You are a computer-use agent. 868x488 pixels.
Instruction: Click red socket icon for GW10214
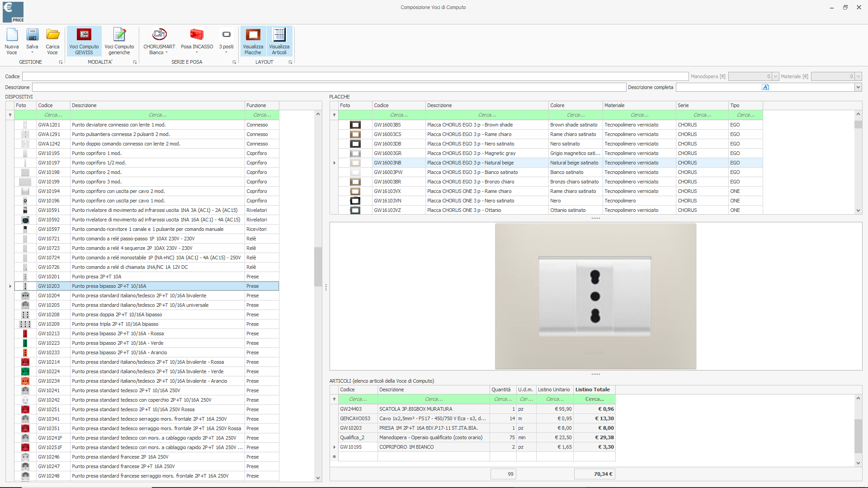point(25,362)
